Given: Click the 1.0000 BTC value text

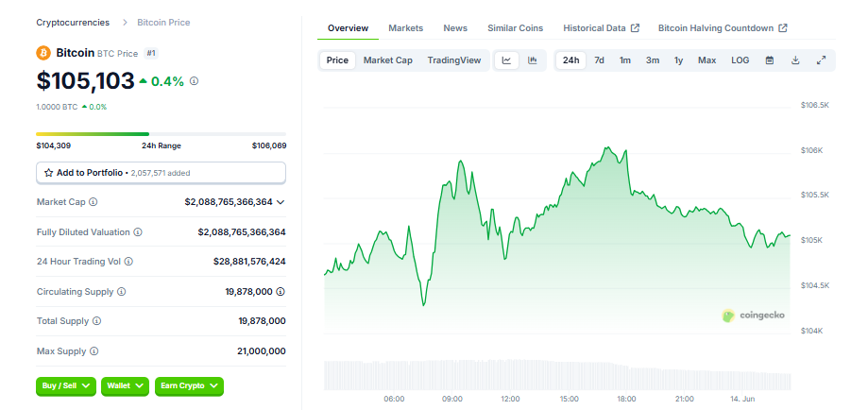Looking at the screenshot, I should [57, 107].
